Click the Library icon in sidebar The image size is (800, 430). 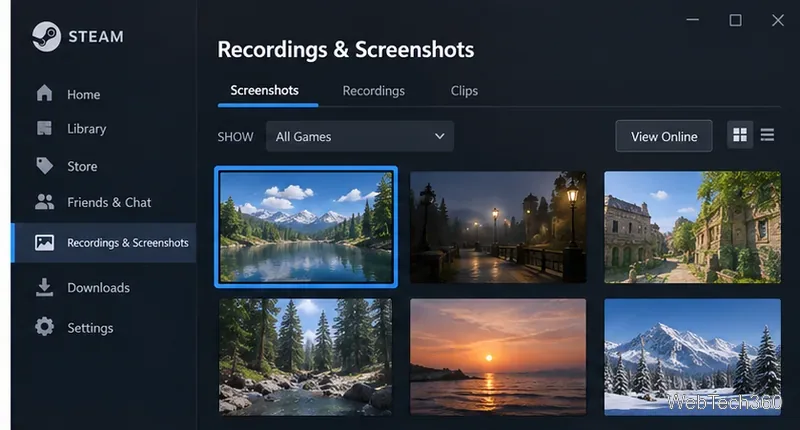tap(44, 128)
